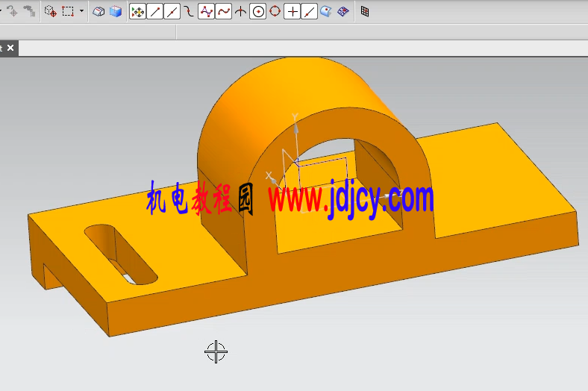Toggle Arc Center snap

pos(258,12)
